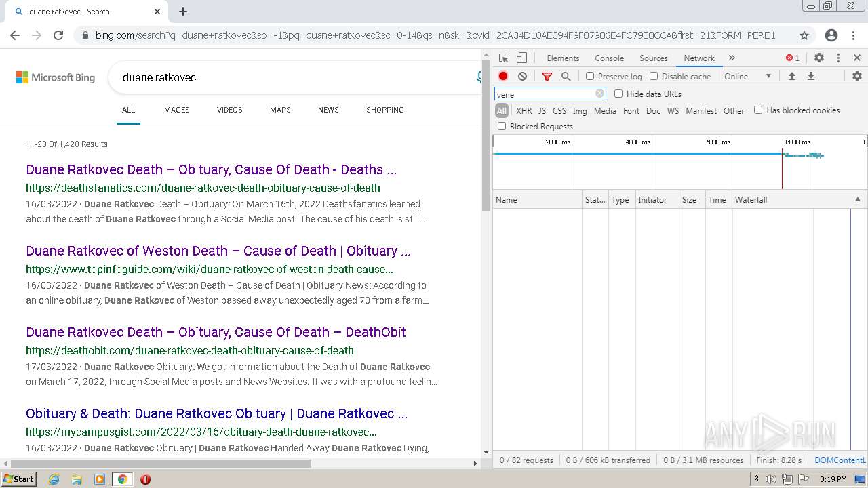This screenshot has height=488, width=868.
Task: Open SHOPPING search tab on Bing
Action: (x=385, y=110)
